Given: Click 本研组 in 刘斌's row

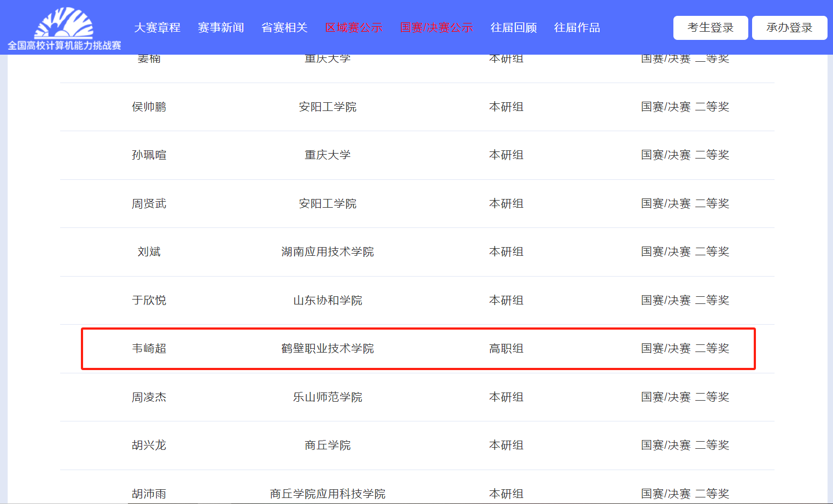Looking at the screenshot, I should coord(506,251).
